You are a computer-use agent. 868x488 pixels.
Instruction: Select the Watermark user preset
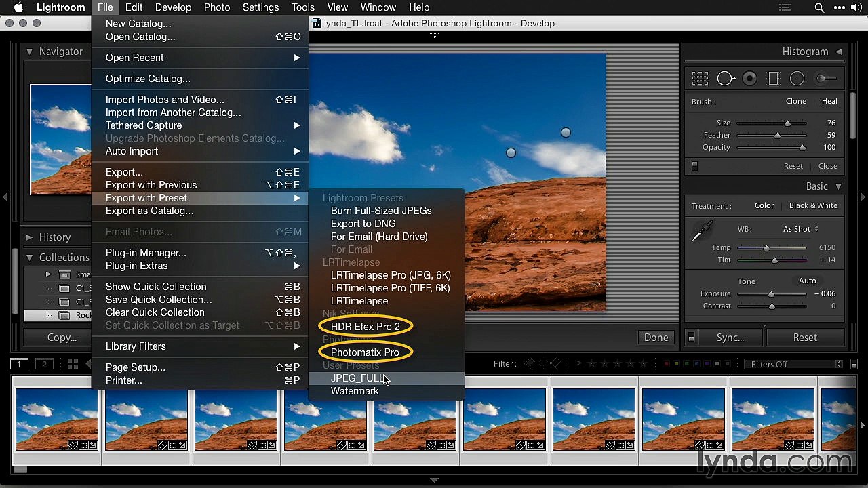click(387, 391)
